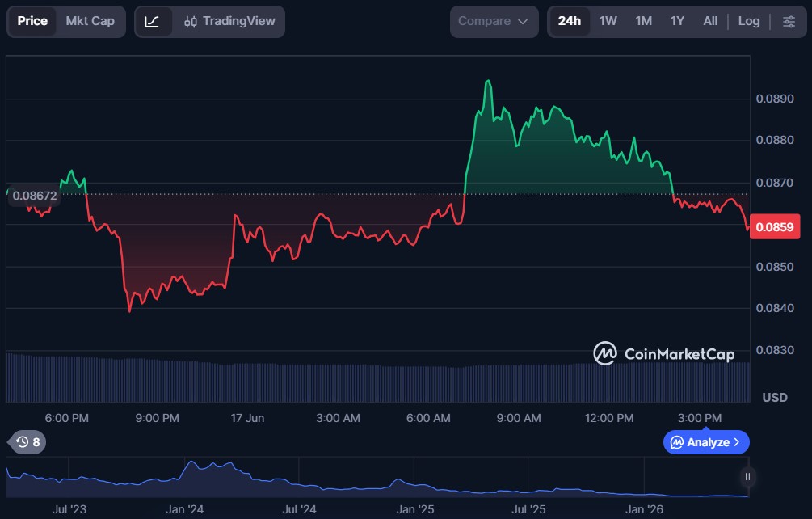The height and width of the screenshot is (519, 812).
Task: Click the 6:00 AM time axis label
Action: (428, 418)
